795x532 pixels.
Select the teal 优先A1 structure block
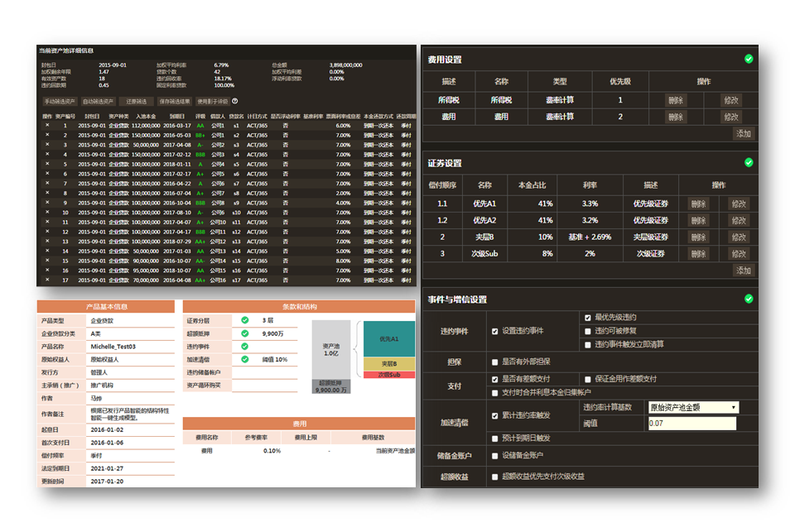click(389, 339)
